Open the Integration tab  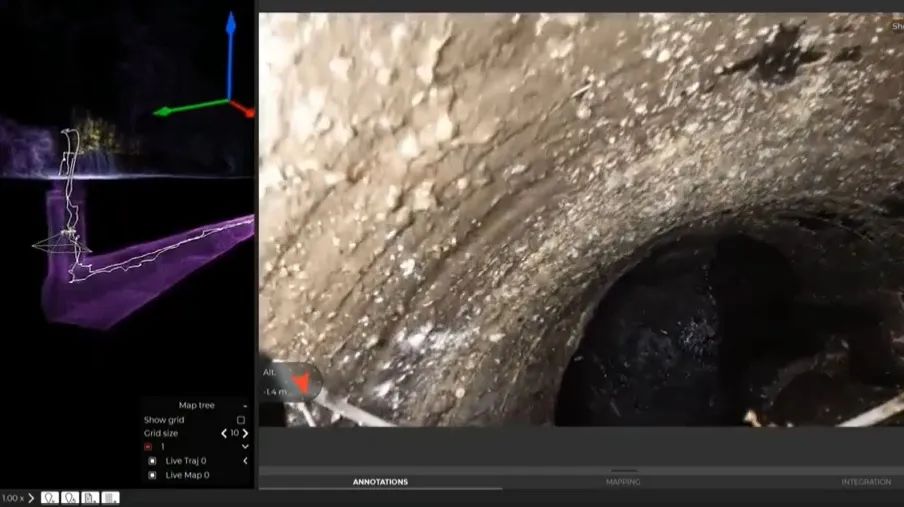[865, 482]
